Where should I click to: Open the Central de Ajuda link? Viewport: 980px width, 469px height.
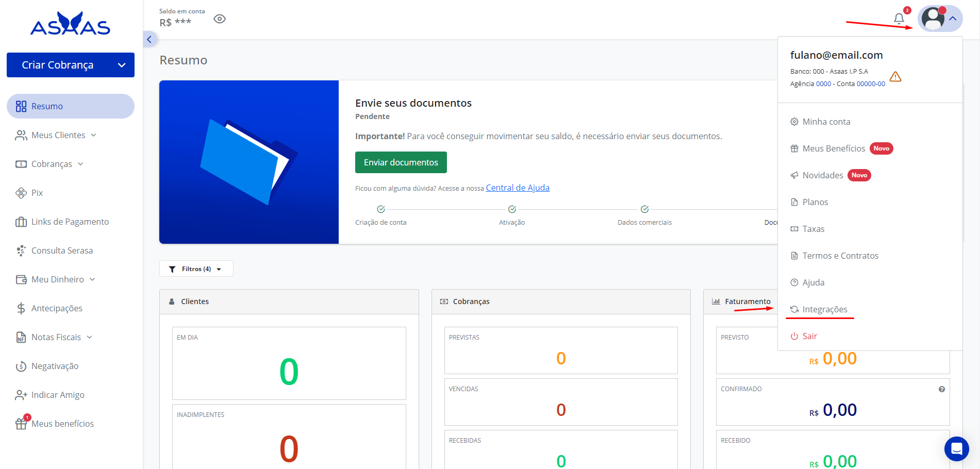point(517,188)
